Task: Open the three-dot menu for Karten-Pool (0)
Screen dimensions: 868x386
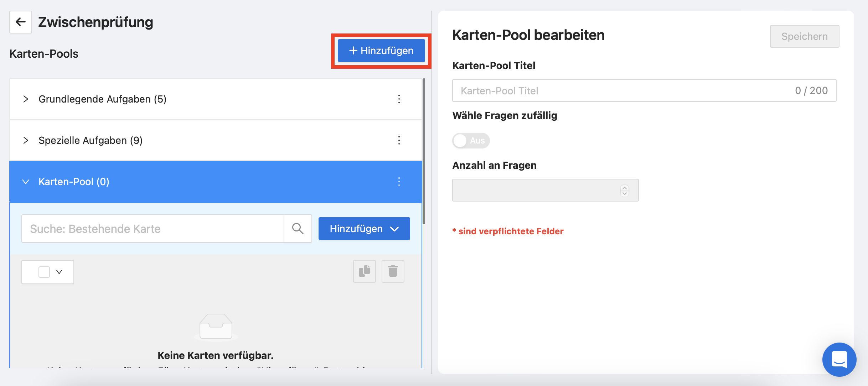Action: [399, 182]
